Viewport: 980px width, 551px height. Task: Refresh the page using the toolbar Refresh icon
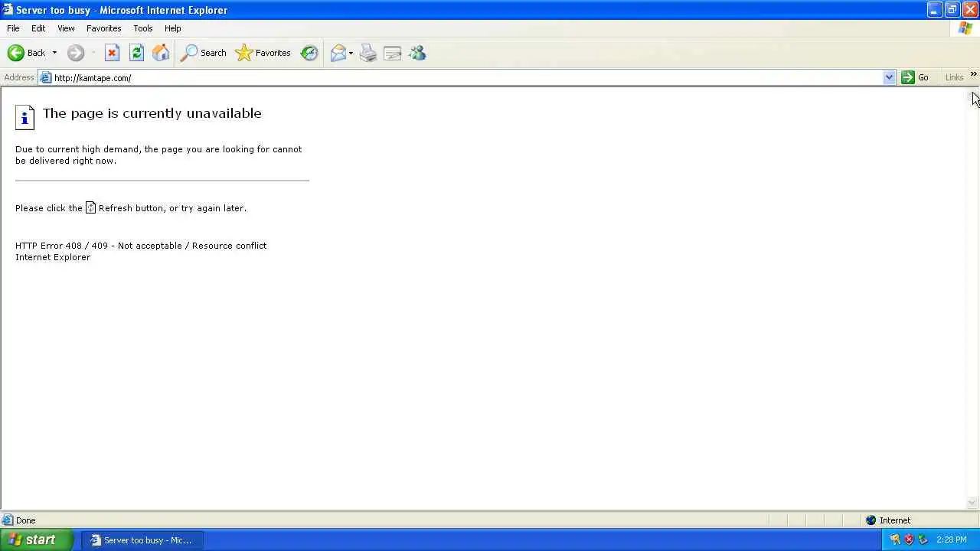[x=136, y=53]
